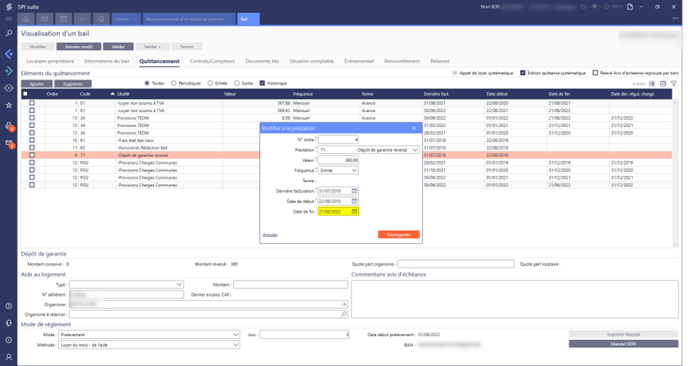The width and height of the screenshot is (688, 366).
Task: Close the Clôture tab with its X
Action: (x=135, y=19)
